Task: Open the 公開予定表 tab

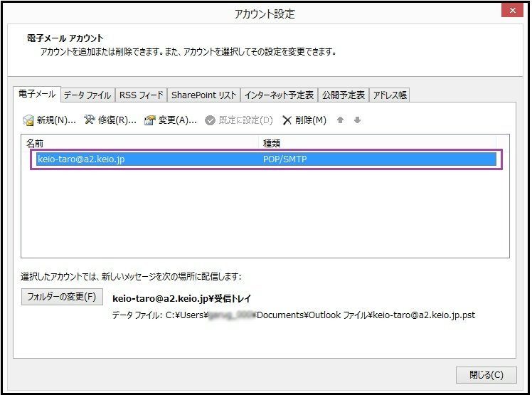Action: click(344, 95)
